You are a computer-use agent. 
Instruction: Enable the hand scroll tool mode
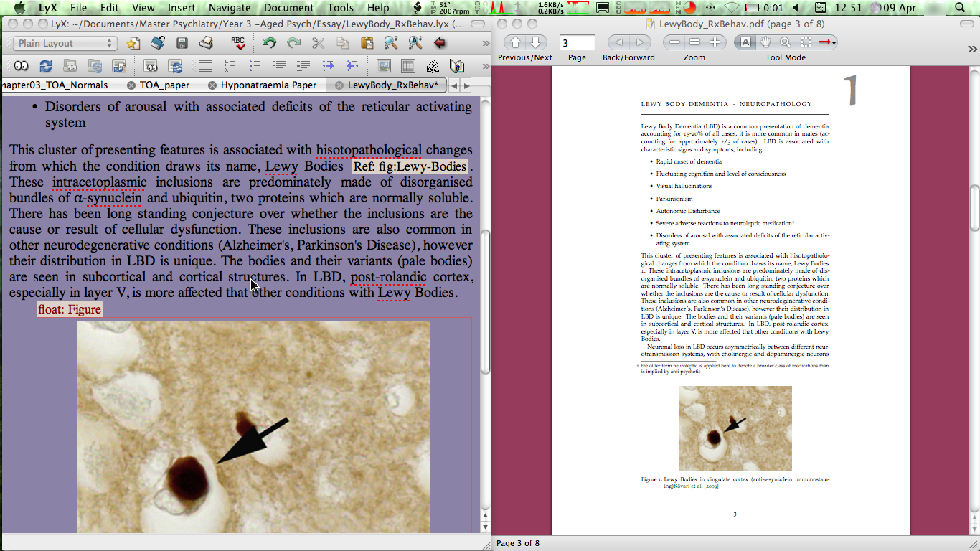[x=765, y=42]
